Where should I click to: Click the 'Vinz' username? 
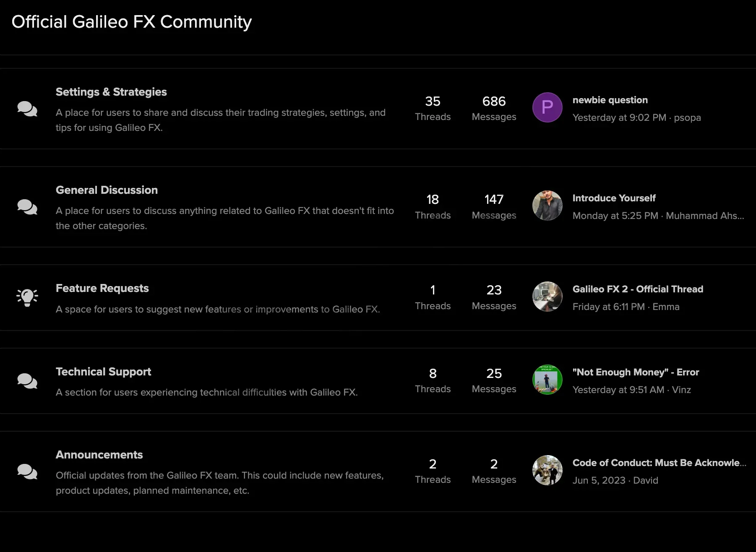pos(681,390)
